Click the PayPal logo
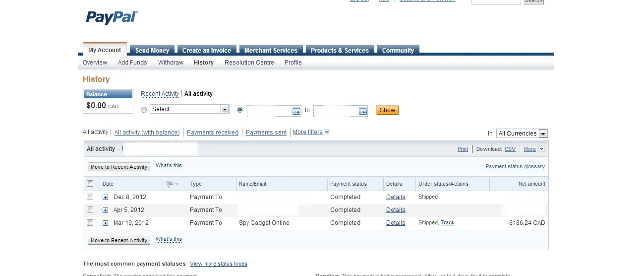644x276 pixels. 112,17
